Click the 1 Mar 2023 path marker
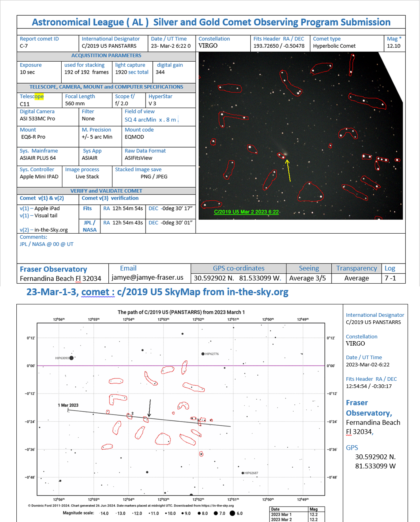Screen dimensions: 420x522 (68, 406)
